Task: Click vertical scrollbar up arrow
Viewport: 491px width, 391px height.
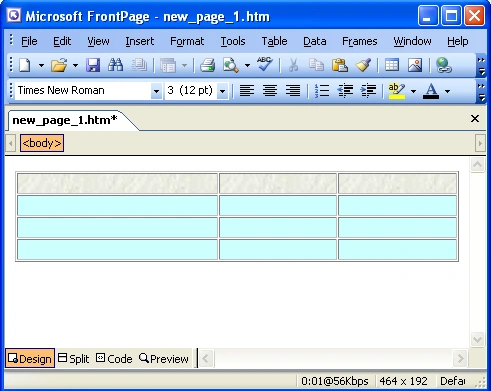Action: click(477, 165)
